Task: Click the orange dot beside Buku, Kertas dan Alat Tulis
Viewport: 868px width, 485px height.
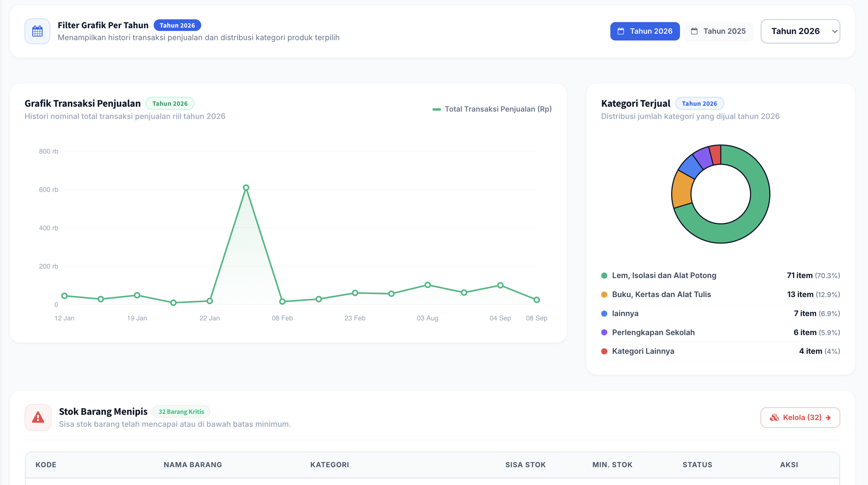Action: pos(604,295)
